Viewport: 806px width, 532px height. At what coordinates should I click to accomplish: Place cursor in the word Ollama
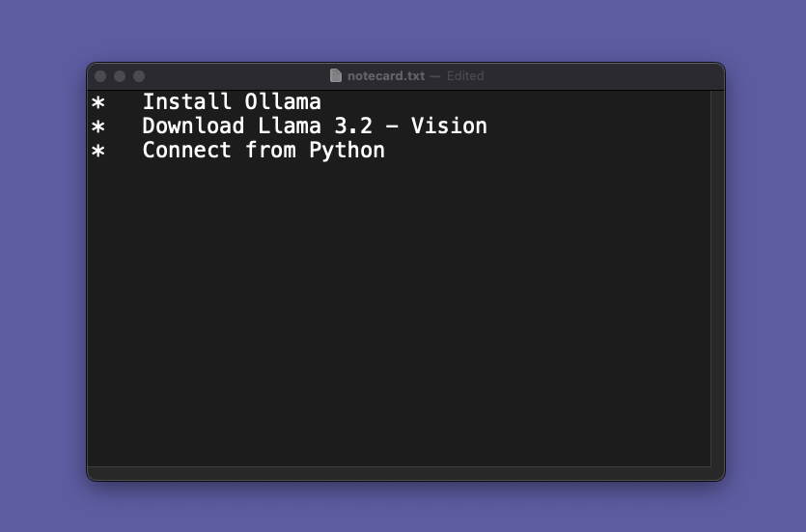pos(283,101)
